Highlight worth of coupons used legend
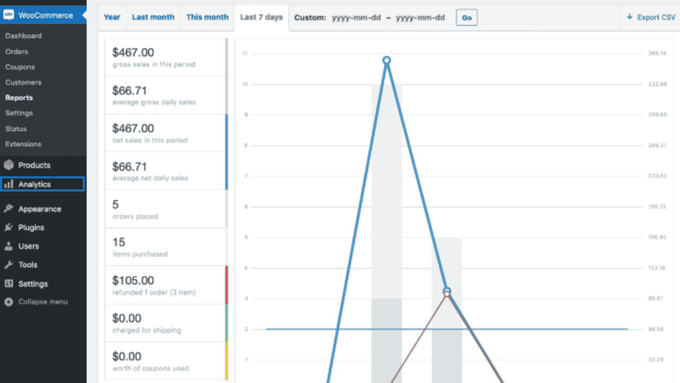Viewport: 680px width, 383px height. tap(166, 361)
